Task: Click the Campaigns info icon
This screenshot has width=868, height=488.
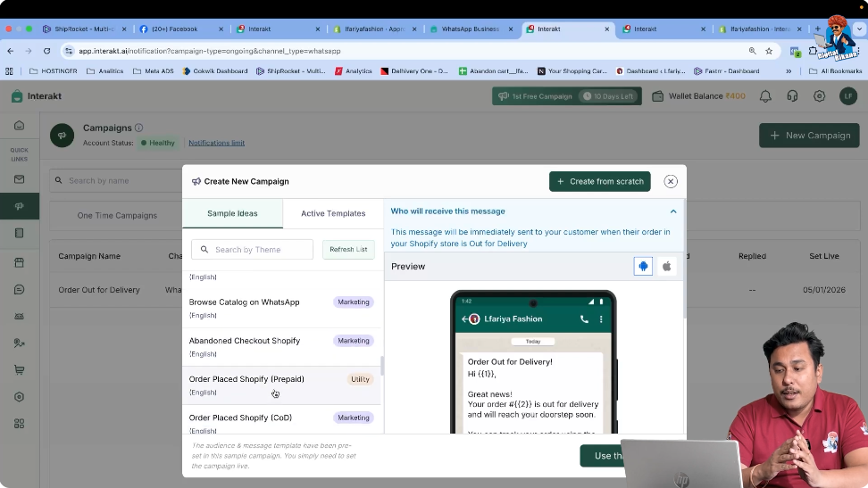Action: pyautogui.click(x=139, y=128)
